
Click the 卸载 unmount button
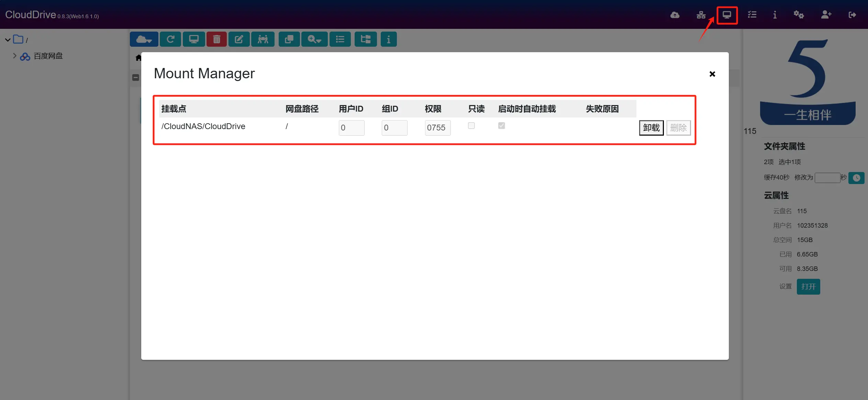tap(651, 128)
